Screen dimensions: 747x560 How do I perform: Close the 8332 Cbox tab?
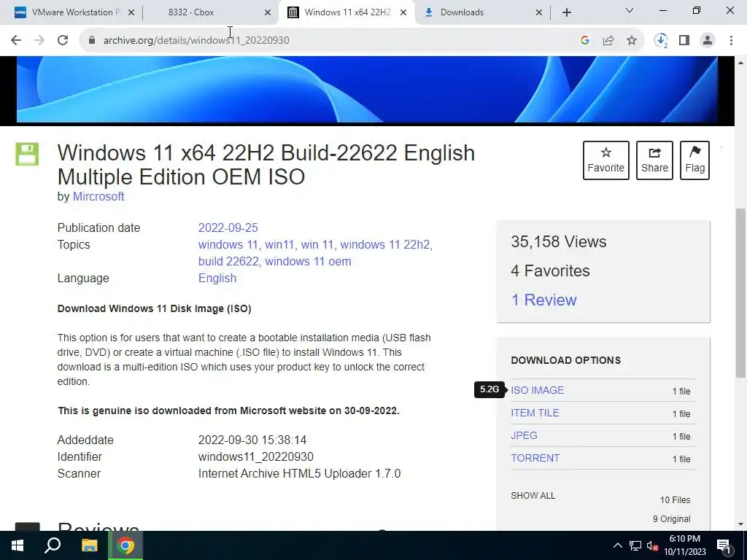tap(268, 12)
